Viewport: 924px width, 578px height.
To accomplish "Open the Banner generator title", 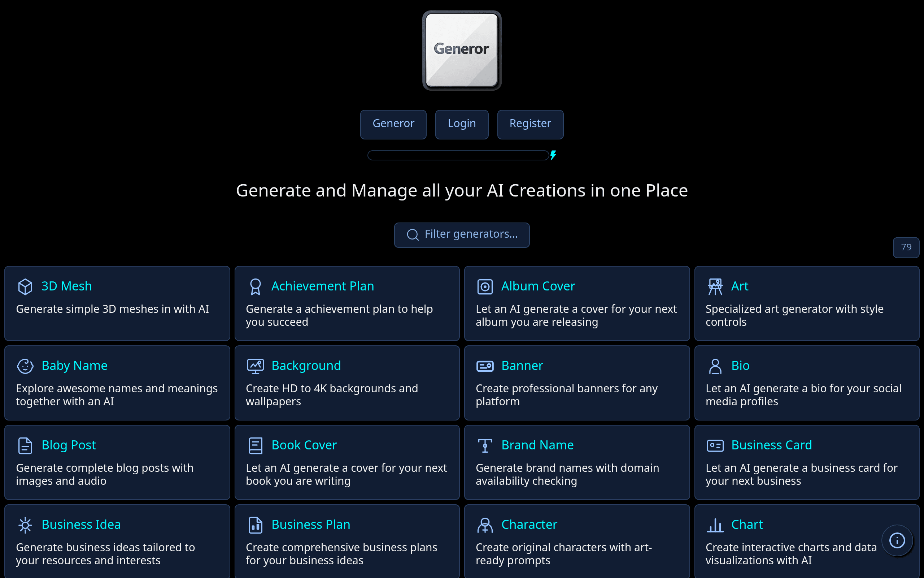I will tap(522, 366).
